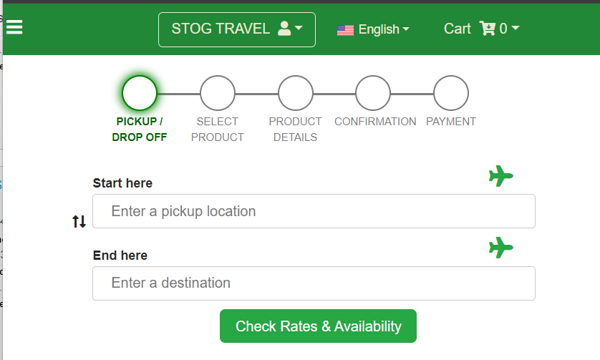Click the Select Product step label
600x360 pixels.
(217, 129)
